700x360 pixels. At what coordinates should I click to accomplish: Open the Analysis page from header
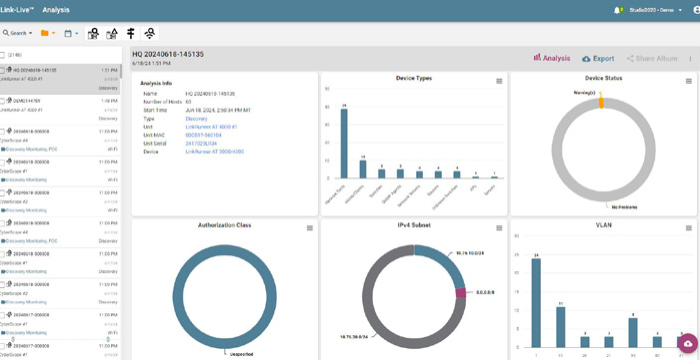pos(56,9)
